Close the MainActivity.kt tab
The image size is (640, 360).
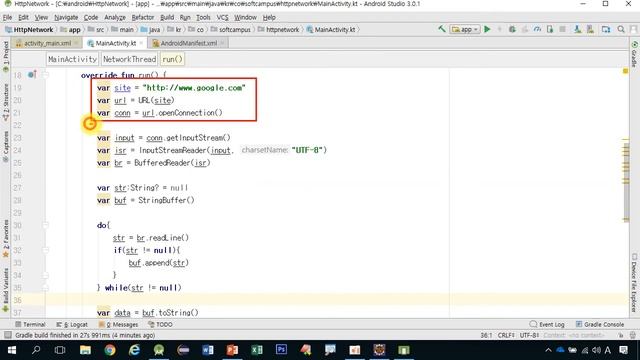pyautogui.click(x=141, y=43)
